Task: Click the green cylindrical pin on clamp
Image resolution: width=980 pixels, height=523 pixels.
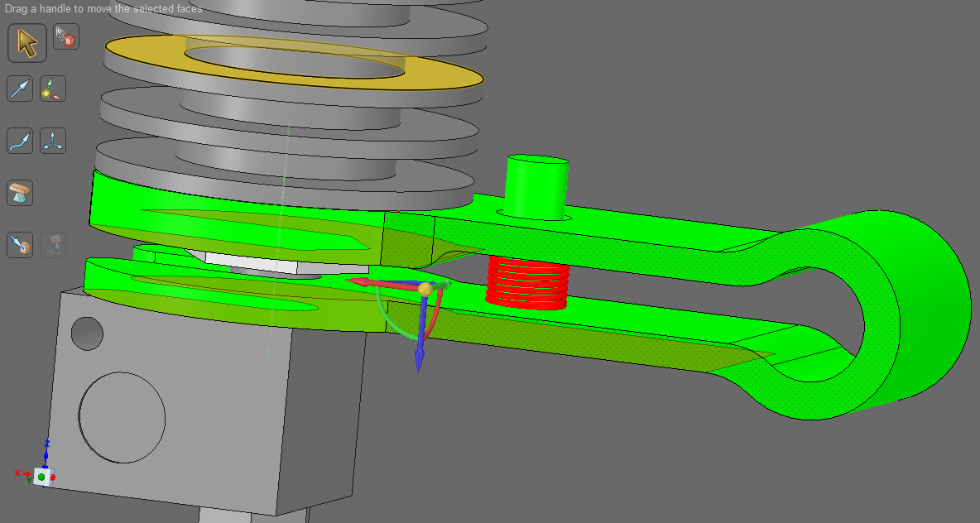Action: tap(537, 186)
